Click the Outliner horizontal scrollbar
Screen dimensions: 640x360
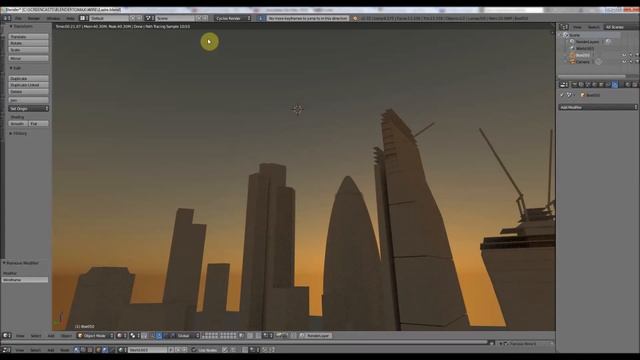(x=592, y=76)
